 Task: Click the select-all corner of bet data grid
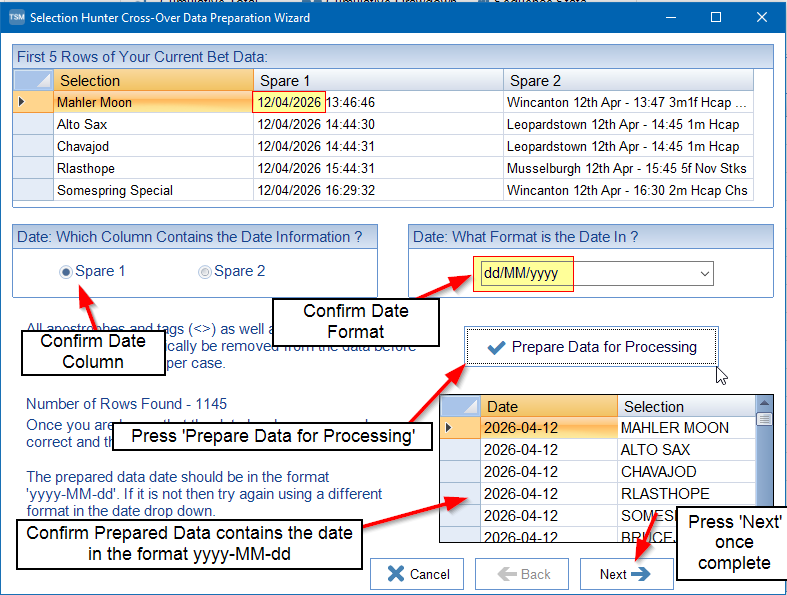(x=33, y=80)
